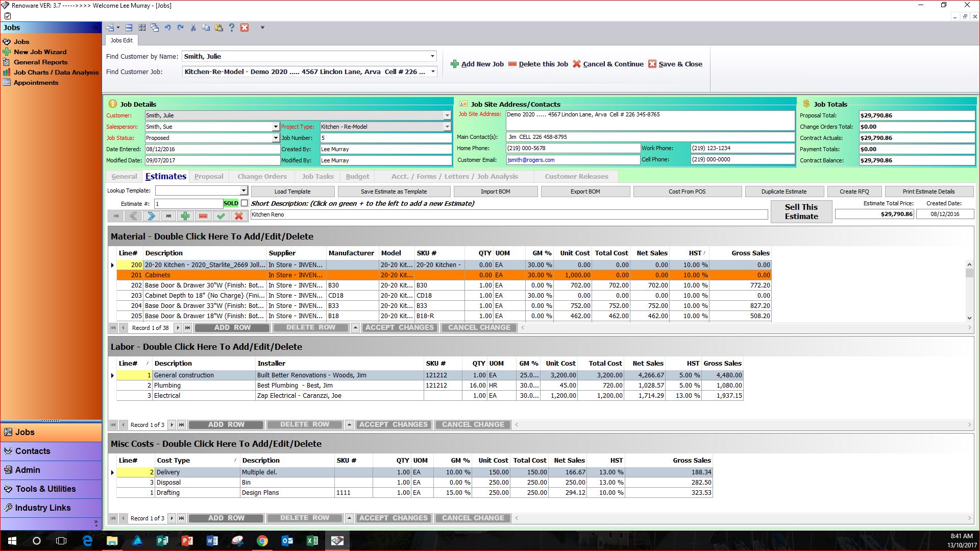Open Outlook from the Windows taskbar

coord(287,541)
